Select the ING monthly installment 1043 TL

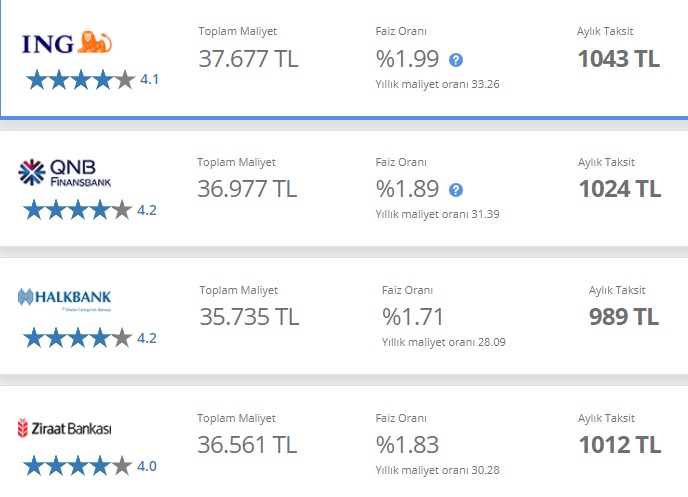tap(619, 59)
